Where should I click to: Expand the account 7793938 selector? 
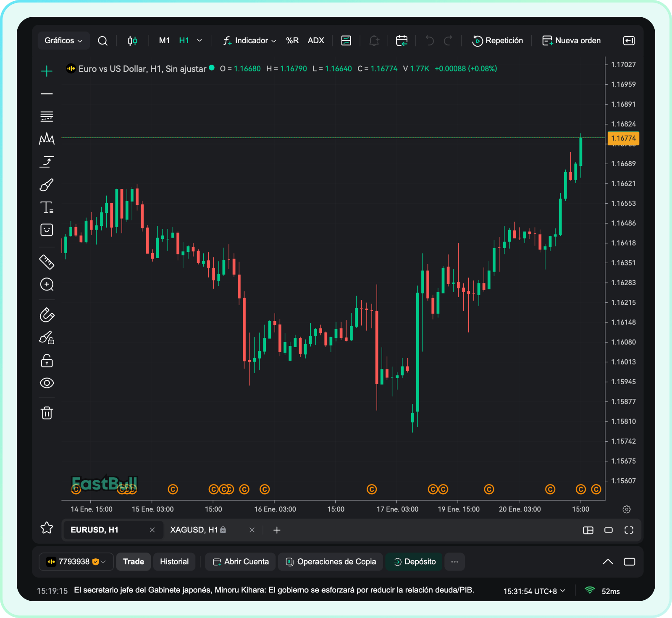pos(76,562)
